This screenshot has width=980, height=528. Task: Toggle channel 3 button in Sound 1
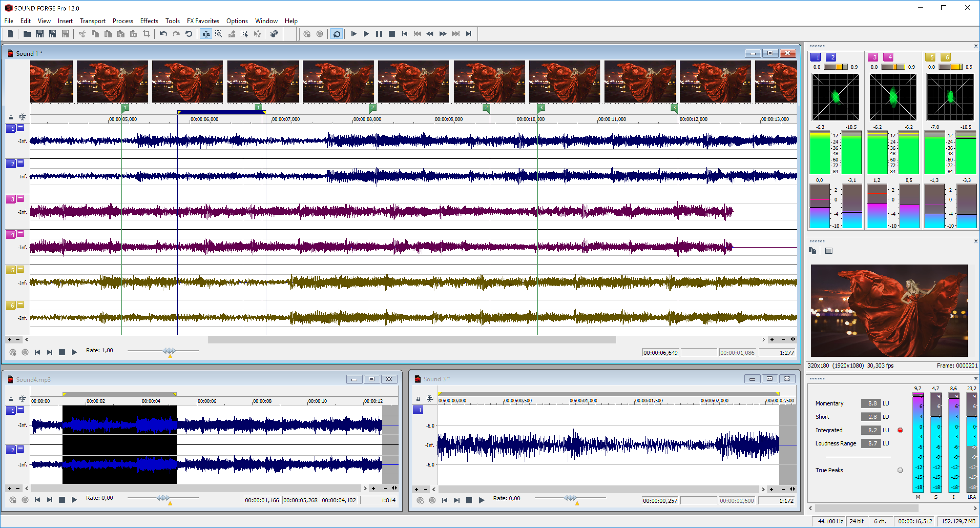tap(11, 199)
